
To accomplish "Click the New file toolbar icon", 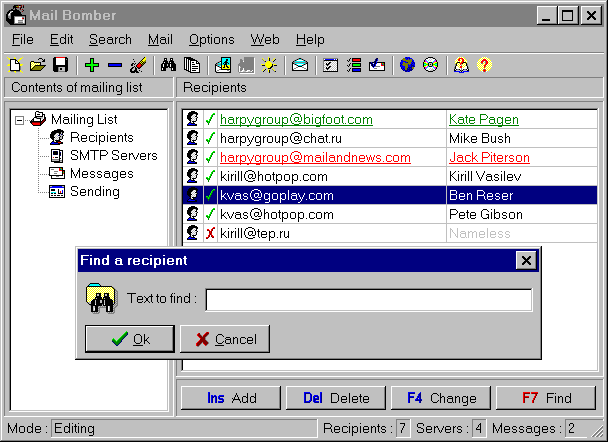I will (15, 65).
